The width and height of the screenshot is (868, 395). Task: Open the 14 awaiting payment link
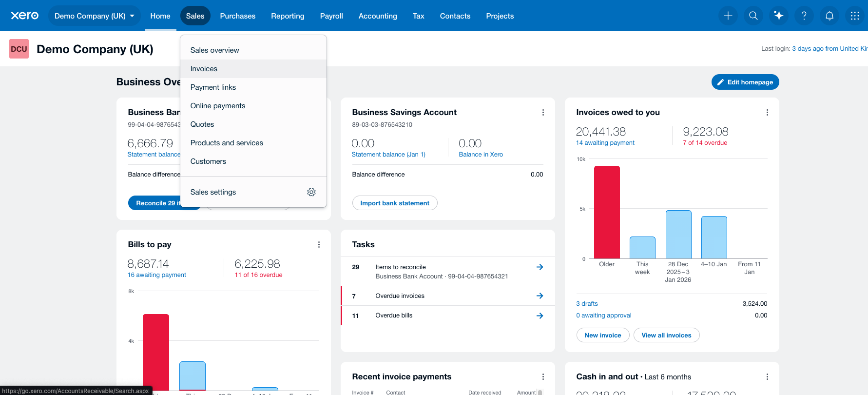[605, 143]
